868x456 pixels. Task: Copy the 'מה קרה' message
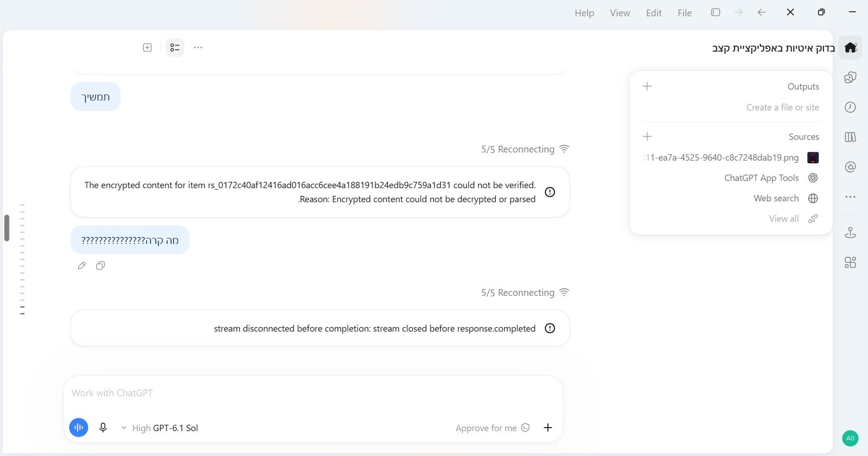tap(100, 266)
